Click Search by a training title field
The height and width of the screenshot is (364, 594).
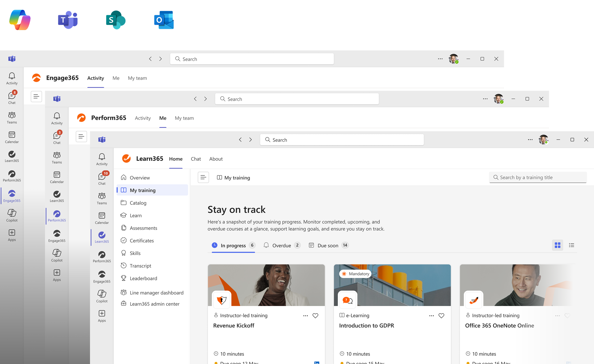[538, 178]
